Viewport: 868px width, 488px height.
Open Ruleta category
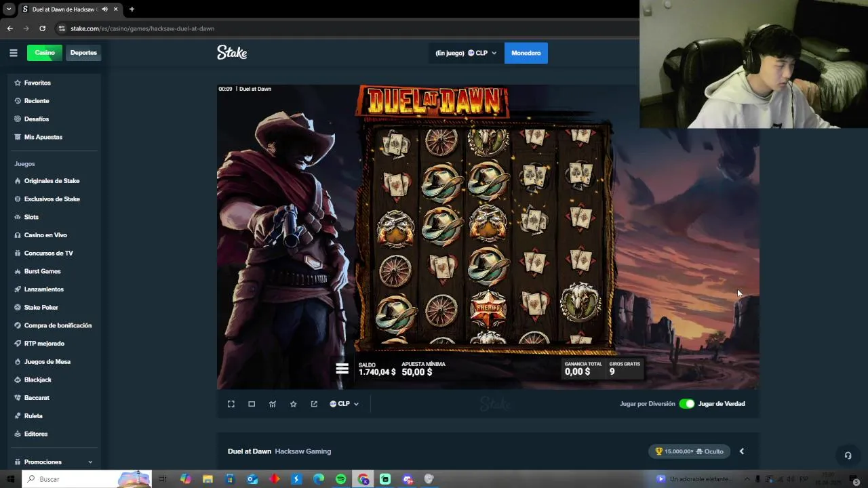pos(33,415)
